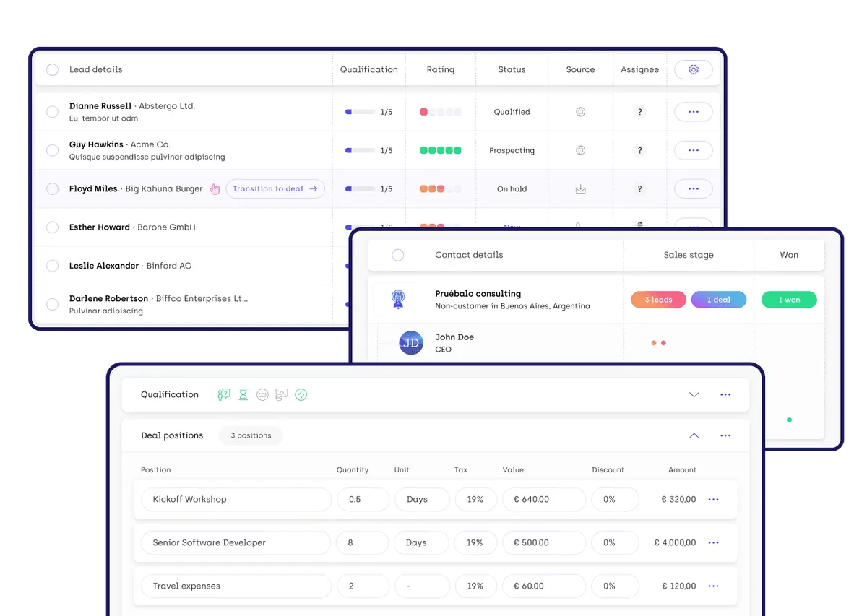Viewport: 867px width, 616px height.
Task: Open Unit field for Senior Software Developer
Action: pos(422,542)
